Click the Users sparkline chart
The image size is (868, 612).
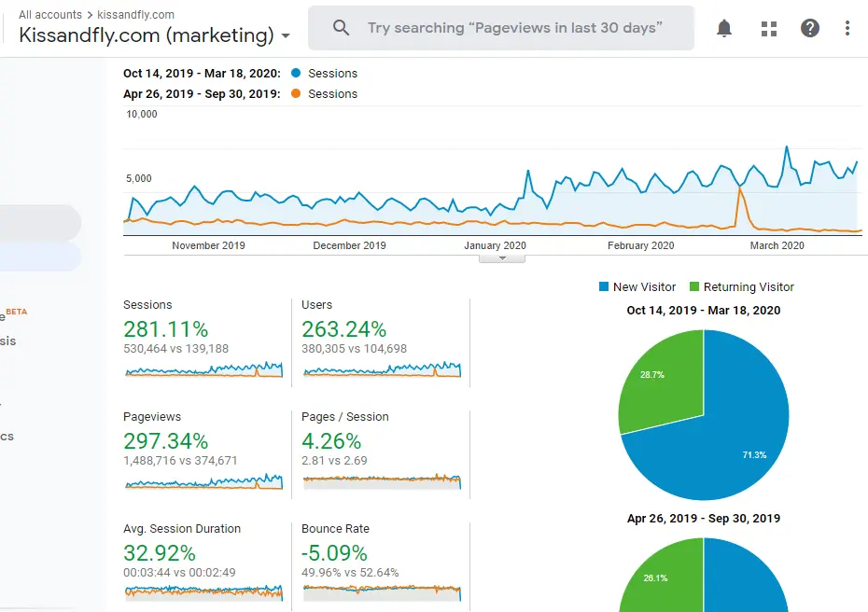tap(382, 369)
